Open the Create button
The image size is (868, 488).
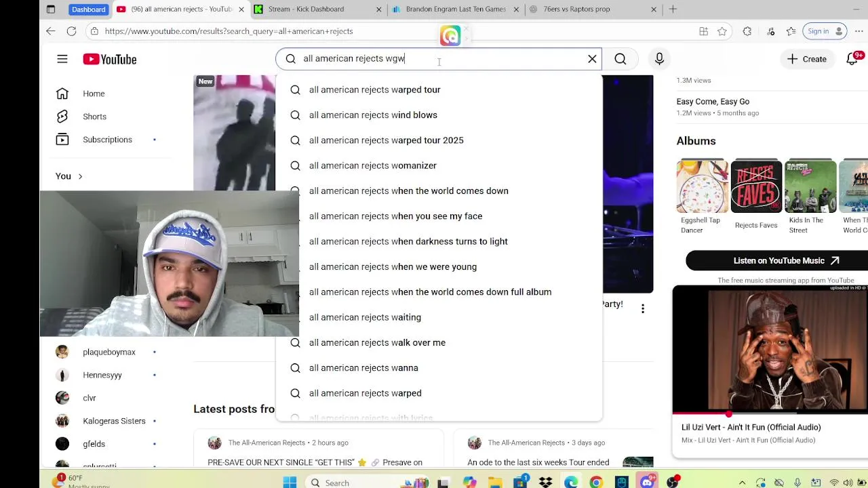(x=807, y=59)
